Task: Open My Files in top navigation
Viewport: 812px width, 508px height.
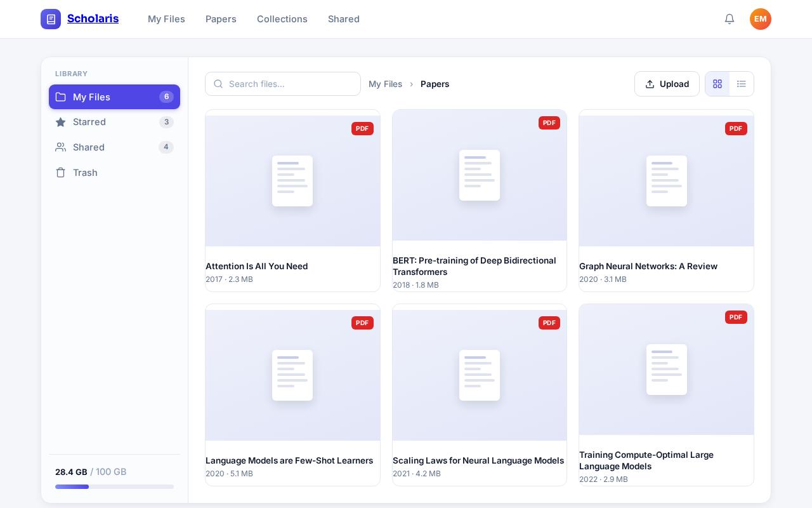Action: click(166, 19)
